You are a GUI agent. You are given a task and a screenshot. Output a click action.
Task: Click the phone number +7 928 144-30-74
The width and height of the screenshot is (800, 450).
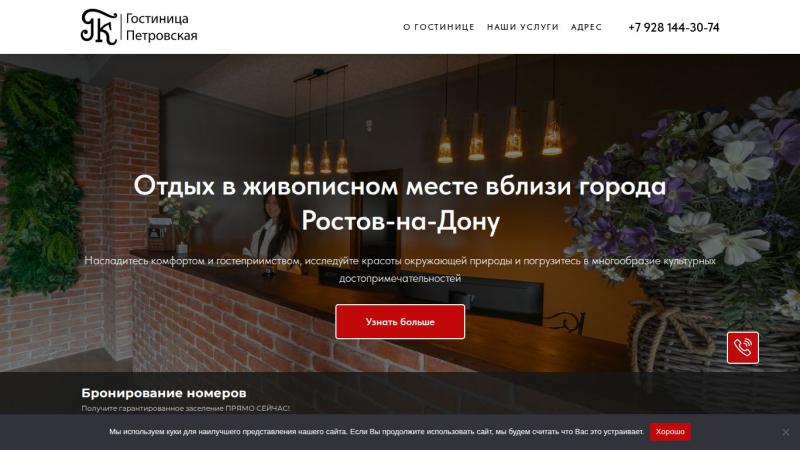coord(673,28)
